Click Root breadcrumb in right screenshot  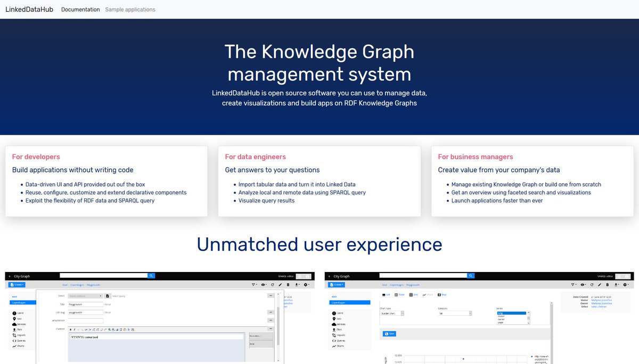click(x=384, y=285)
